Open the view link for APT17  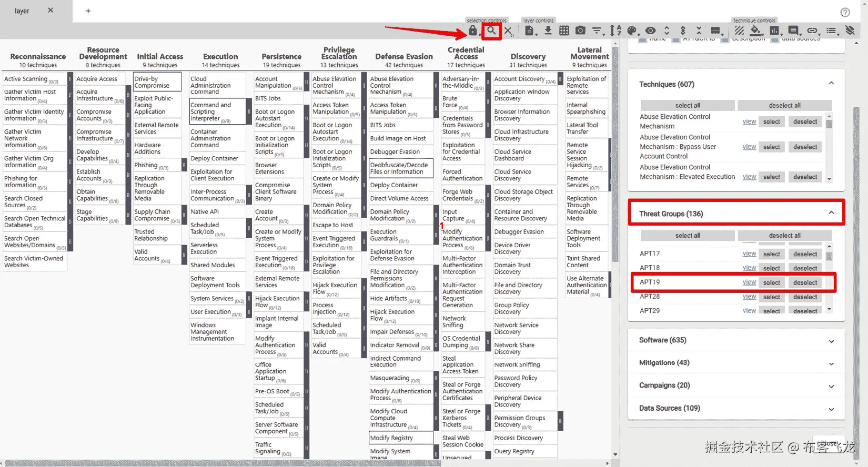pyautogui.click(x=749, y=253)
